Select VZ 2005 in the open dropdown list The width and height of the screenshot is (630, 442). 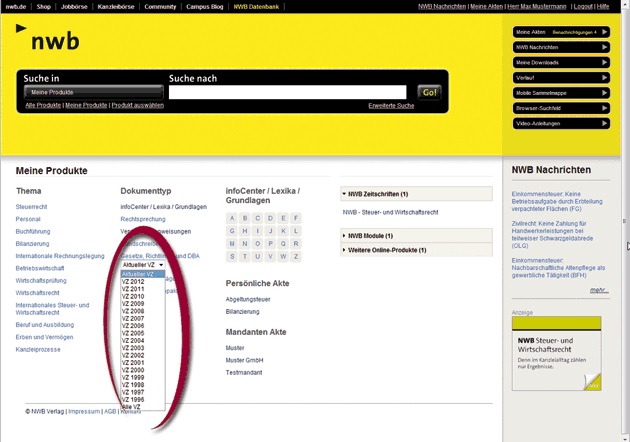click(x=133, y=333)
